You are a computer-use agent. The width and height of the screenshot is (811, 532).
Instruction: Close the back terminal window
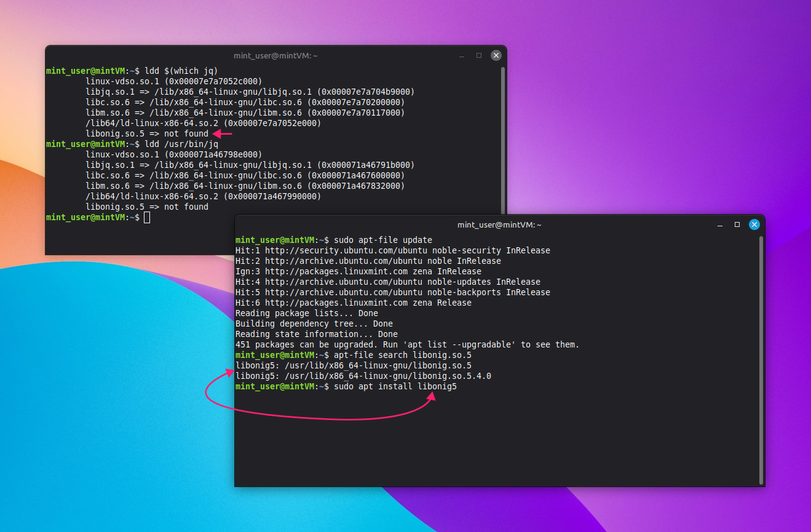pyautogui.click(x=496, y=55)
